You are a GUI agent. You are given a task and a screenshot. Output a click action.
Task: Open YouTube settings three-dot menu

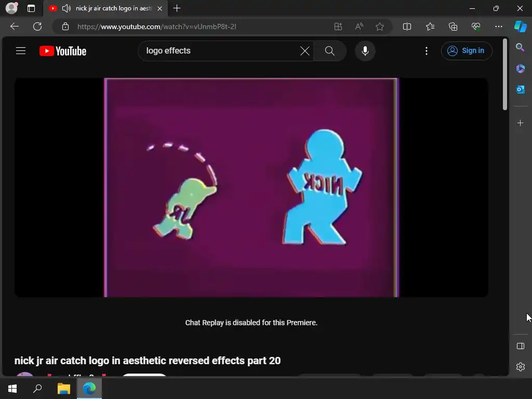coord(427,51)
